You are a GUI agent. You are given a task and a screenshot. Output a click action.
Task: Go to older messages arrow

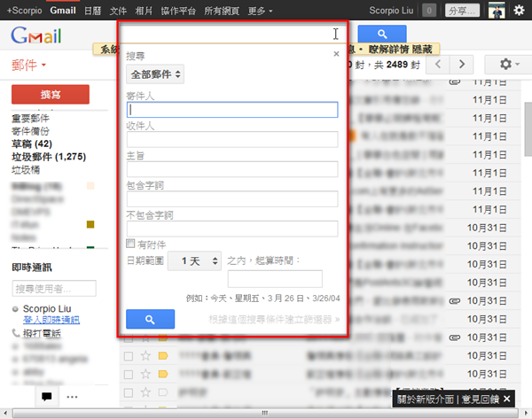[x=462, y=64]
